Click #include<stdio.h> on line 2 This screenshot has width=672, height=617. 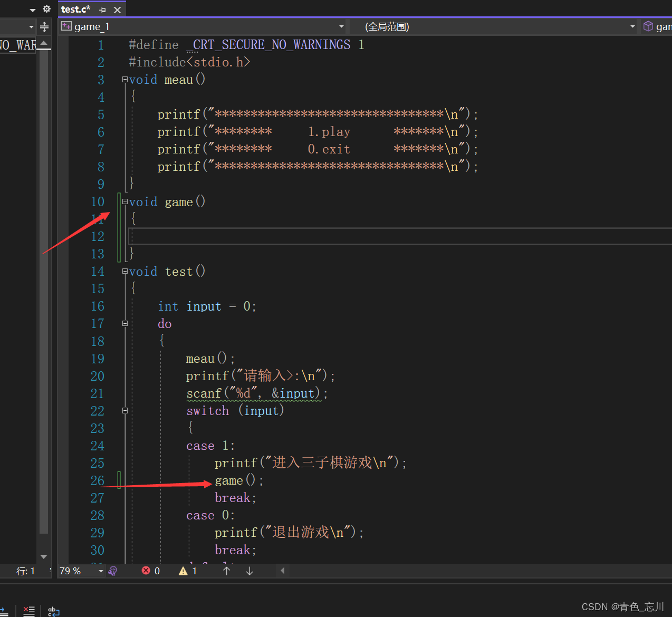click(x=189, y=62)
